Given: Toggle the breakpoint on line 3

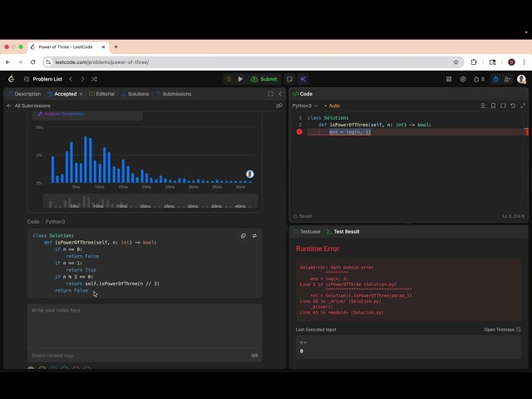Looking at the screenshot, I should [x=299, y=132].
